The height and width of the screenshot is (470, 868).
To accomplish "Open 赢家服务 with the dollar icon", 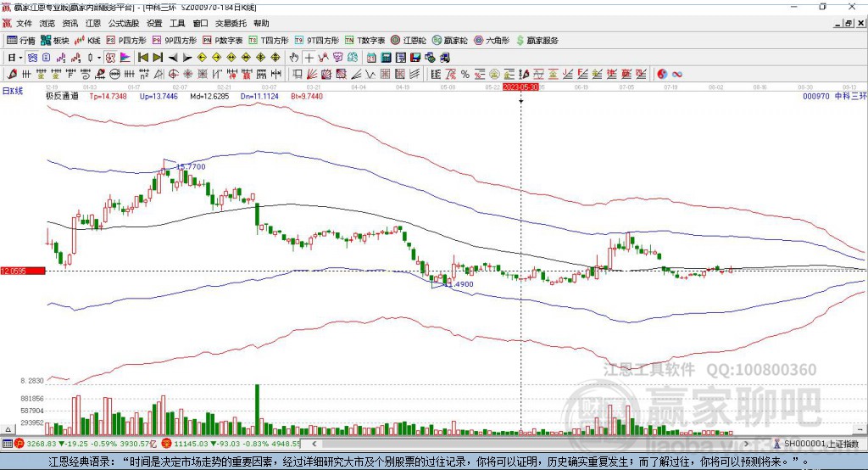I will [x=537, y=41].
